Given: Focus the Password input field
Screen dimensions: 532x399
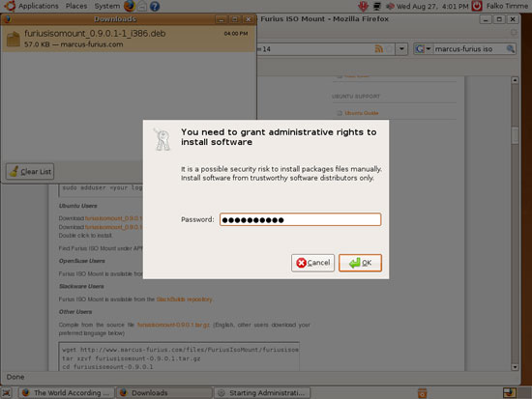Looking at the screenshot, I should (x=300, y=219).
